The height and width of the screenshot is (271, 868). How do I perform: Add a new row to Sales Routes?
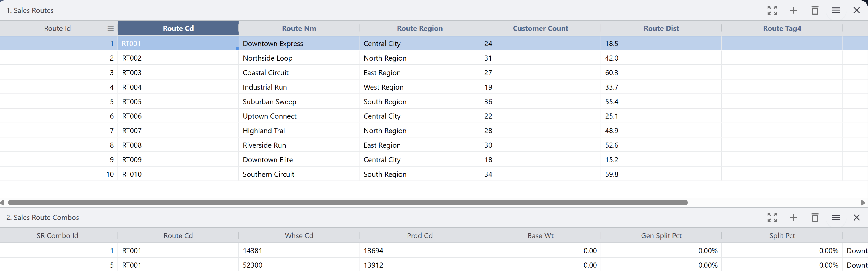[x=794, y=10]
